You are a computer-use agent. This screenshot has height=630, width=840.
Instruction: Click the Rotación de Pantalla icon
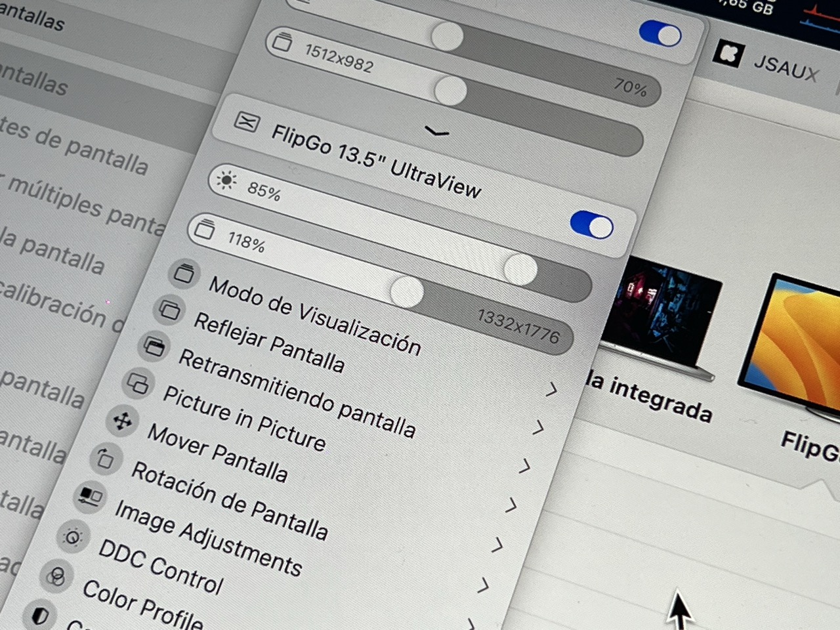(106, 459)
